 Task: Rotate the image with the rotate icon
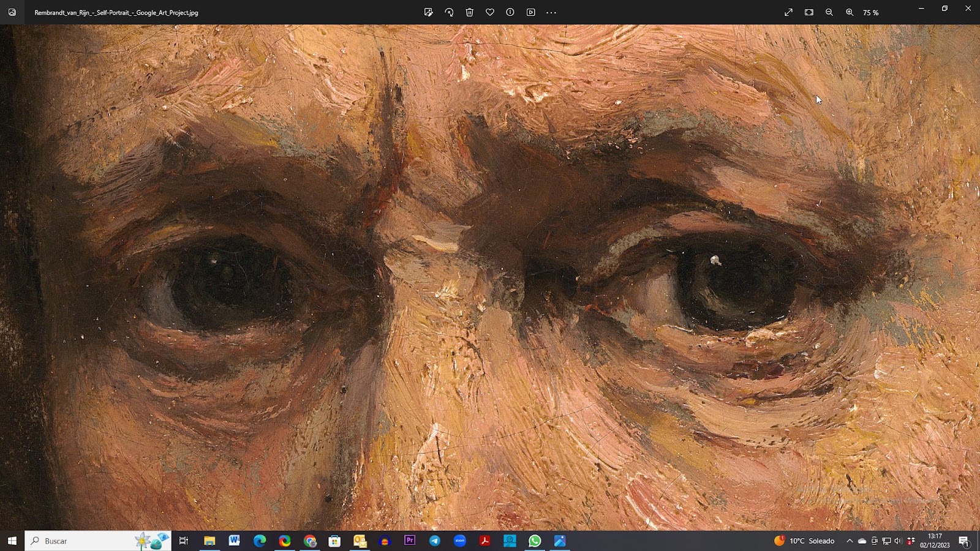click(x=449, y=12)
